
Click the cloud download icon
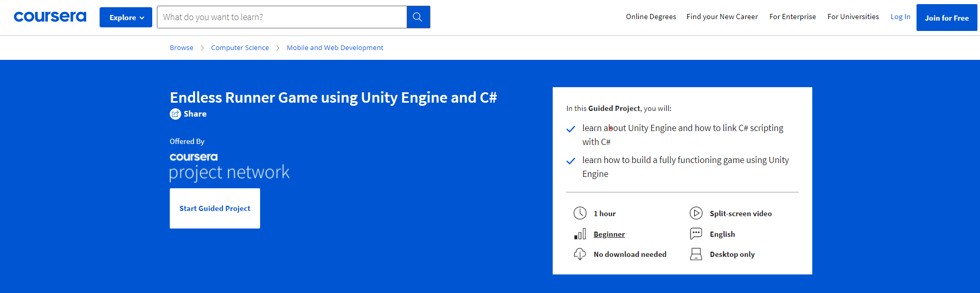580,254
